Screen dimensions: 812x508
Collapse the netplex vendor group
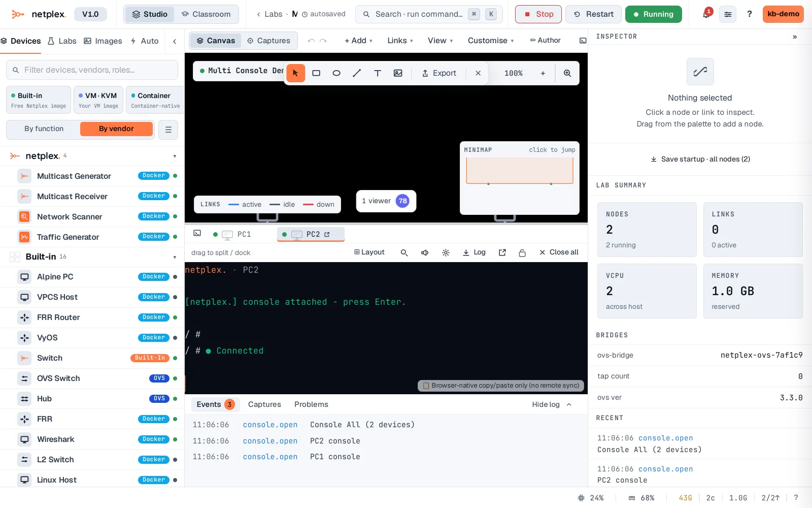pos(175,156)
